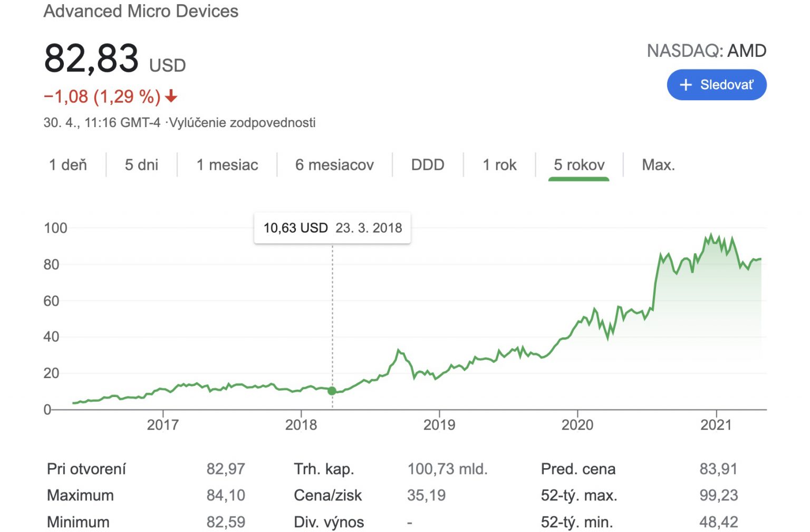
Task: Click the Pred. cena label
Action: [x=578, y=469]
